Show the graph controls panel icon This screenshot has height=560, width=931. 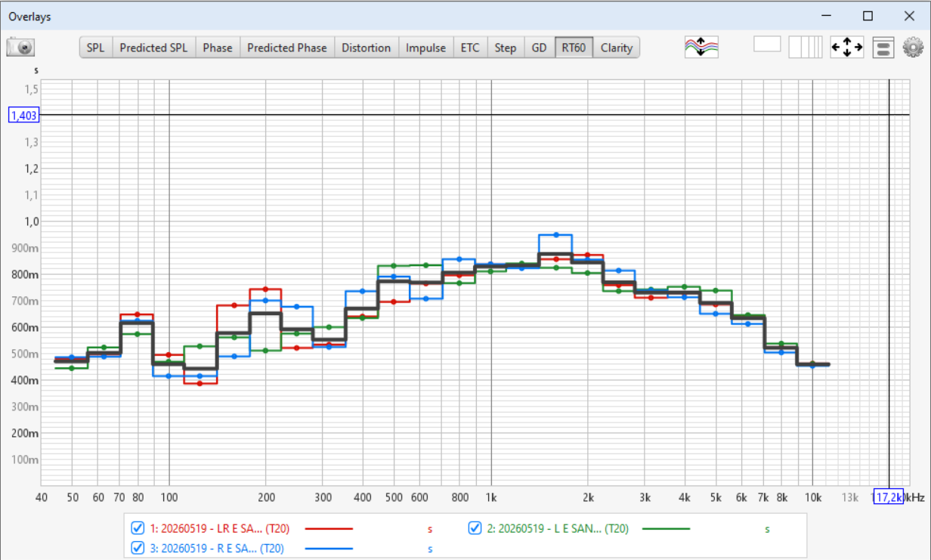point(883,48)
